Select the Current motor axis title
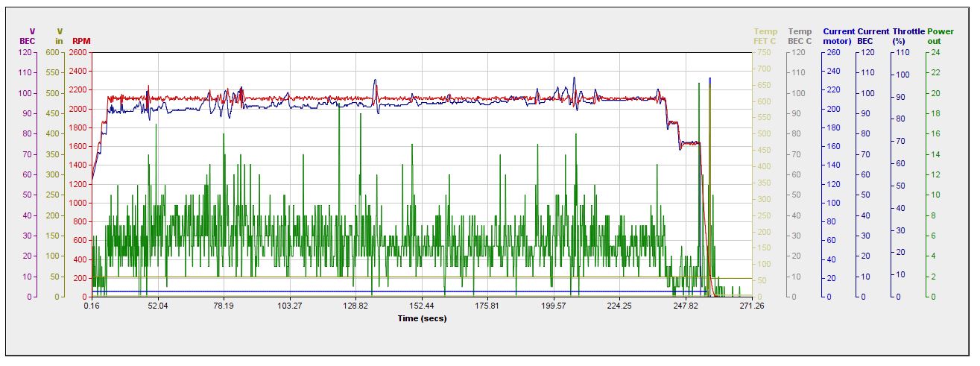This screenshot has width=980, height=366. 838,36
